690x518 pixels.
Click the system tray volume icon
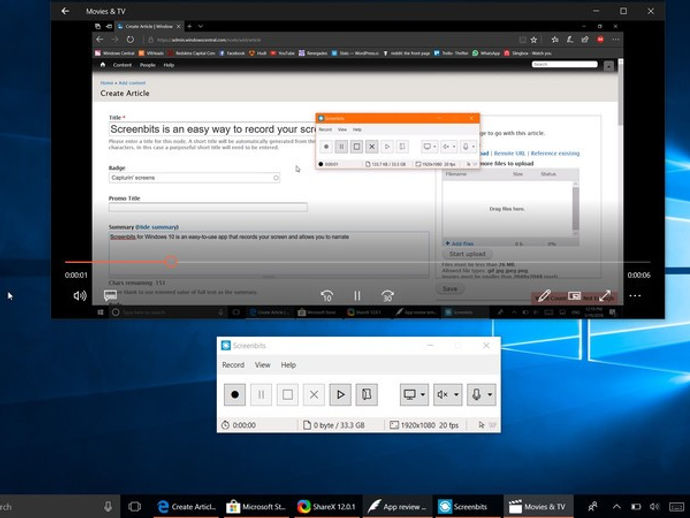655,507
